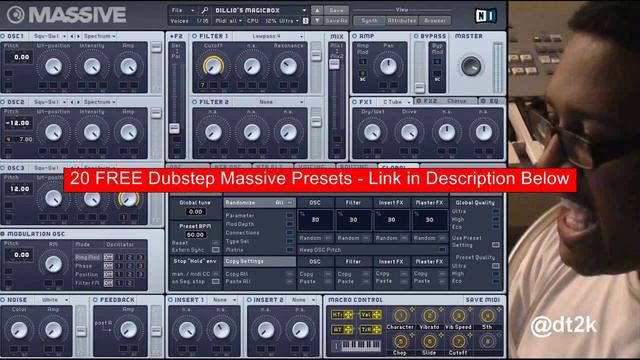The width and height of the screenshot is (640, 360).
Task: Click the Mix1/Mix2 fader
Action: pos(334,64)
